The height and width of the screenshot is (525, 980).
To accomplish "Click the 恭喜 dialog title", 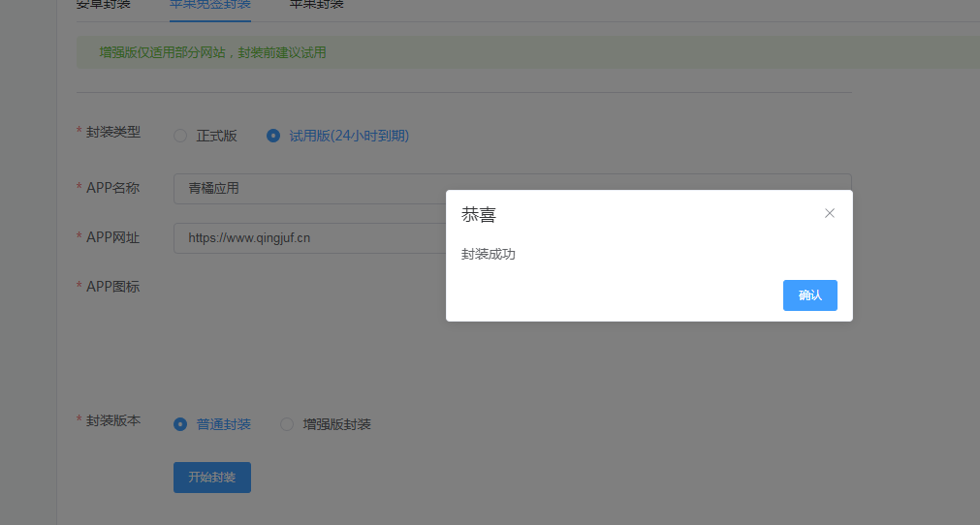I will (479, 215).
